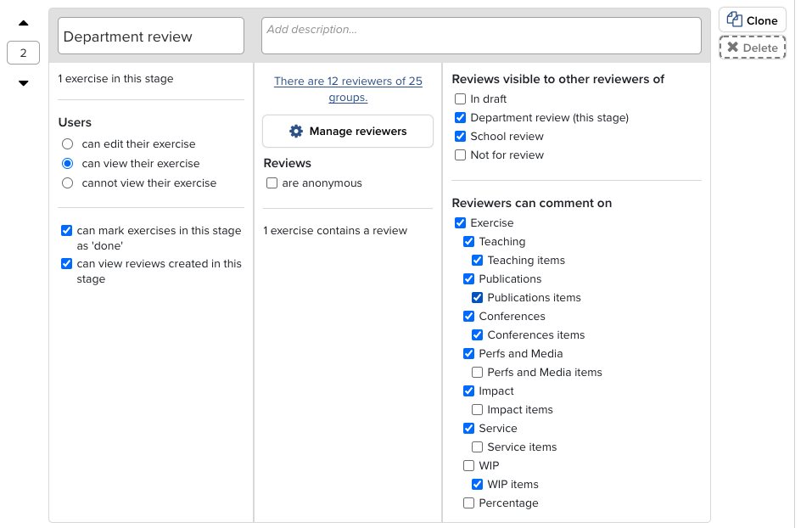
Task: Move stage down with the down arrow
Action: (x=24, y=83)
